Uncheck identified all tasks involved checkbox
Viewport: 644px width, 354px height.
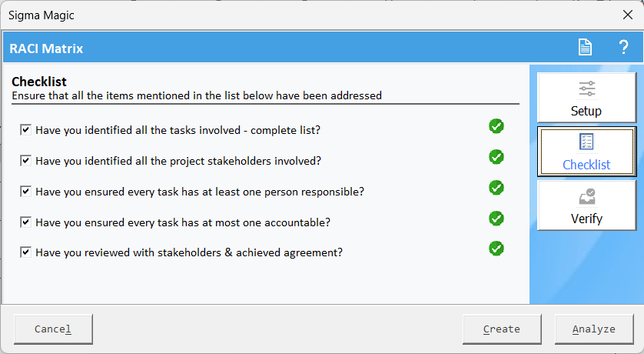tap(25, 130)
